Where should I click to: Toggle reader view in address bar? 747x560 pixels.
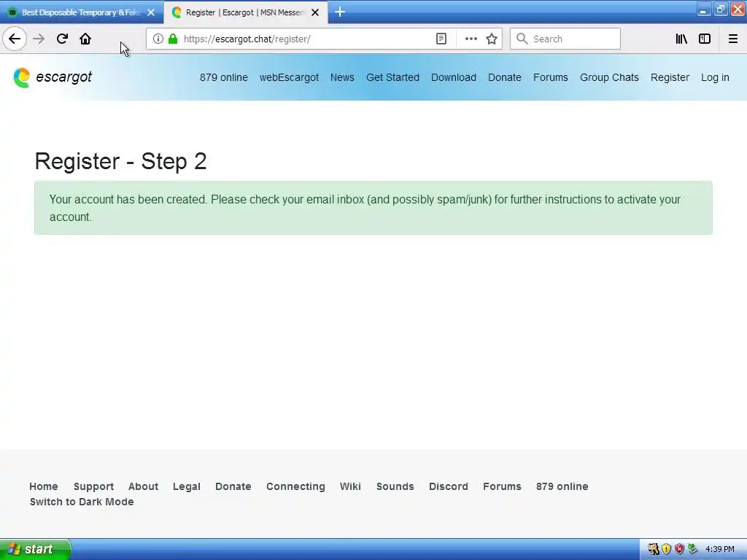click(441, 39)
